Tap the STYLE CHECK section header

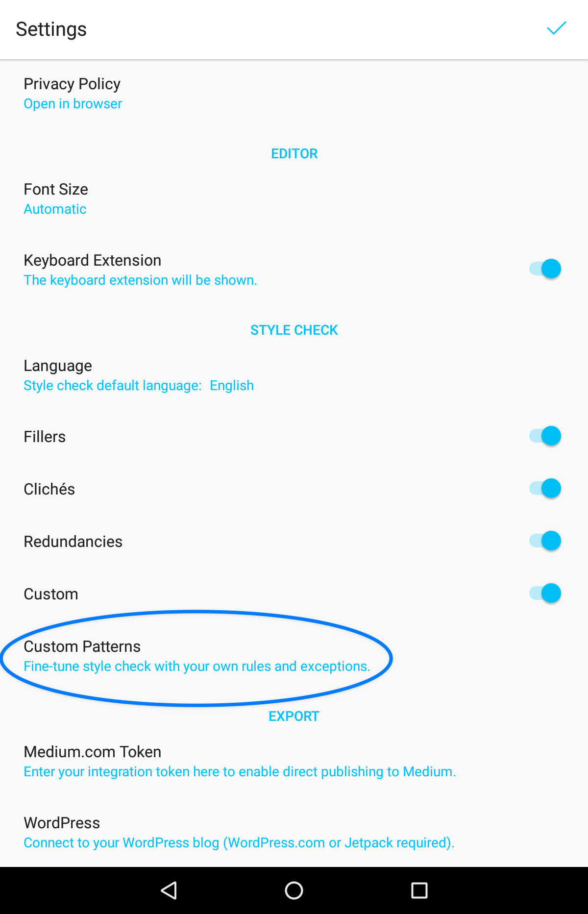(294, 330)
